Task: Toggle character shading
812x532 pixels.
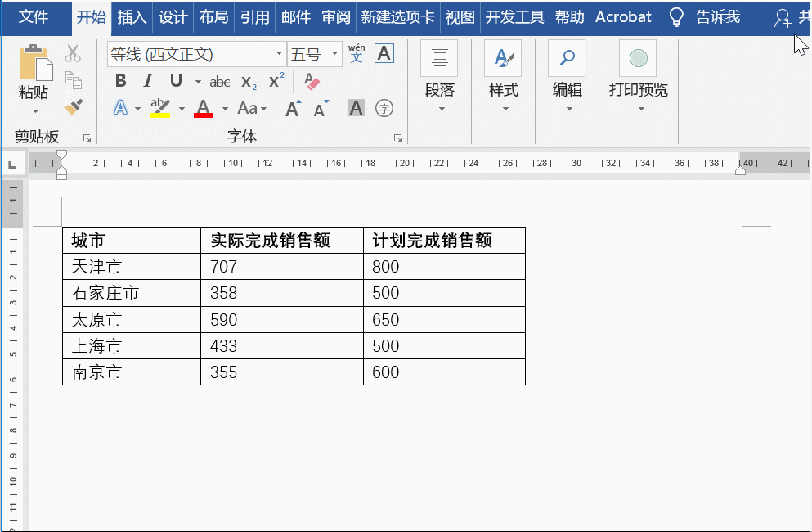Action: [x=356, y=108]
